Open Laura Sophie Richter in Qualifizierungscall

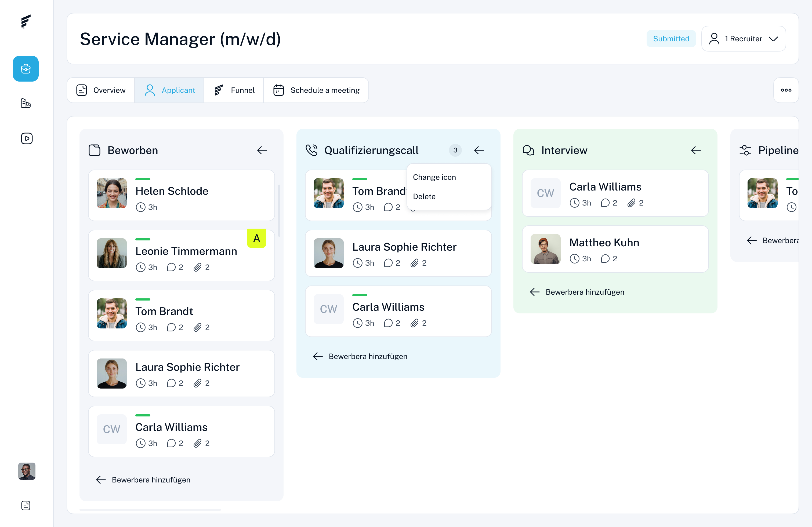pyautogui.click(x=398, y=253)
